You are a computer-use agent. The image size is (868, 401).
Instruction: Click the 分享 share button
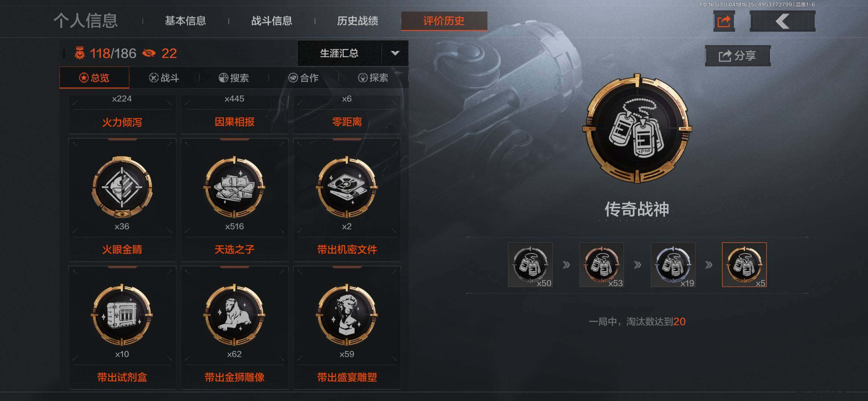(738, 56)
